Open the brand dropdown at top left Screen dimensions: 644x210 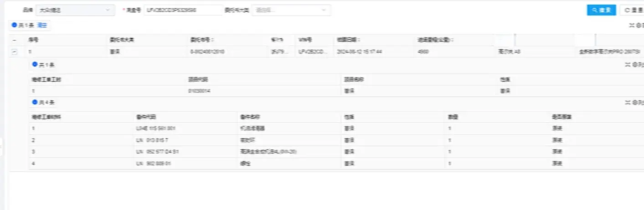click(76, 10)
